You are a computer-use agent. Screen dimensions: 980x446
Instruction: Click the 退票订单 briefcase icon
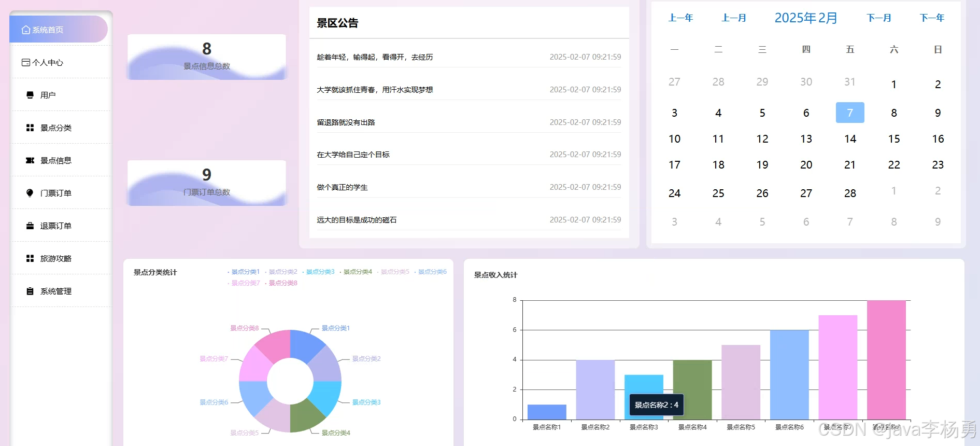(x=30, y=226)
